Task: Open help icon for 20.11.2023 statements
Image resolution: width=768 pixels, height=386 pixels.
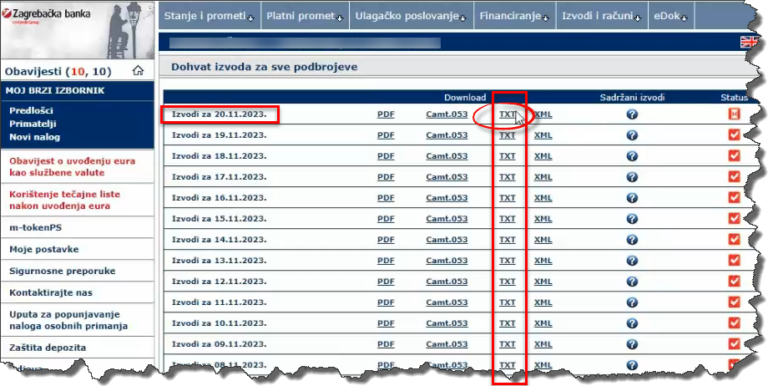Action: pos(632,115)
